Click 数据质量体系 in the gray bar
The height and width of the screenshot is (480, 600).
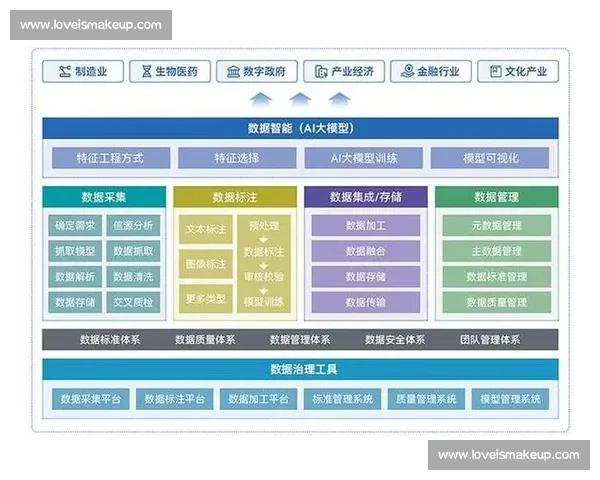tap(205, 340)
